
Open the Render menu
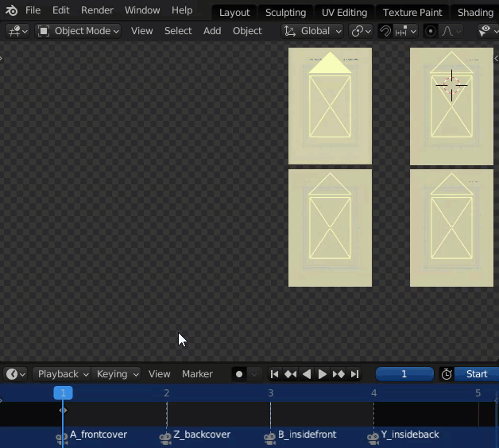click(x=97, y=10)
